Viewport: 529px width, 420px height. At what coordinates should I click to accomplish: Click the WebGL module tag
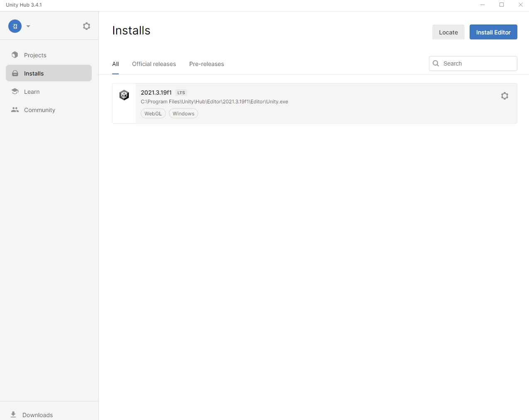pos(153,113)
